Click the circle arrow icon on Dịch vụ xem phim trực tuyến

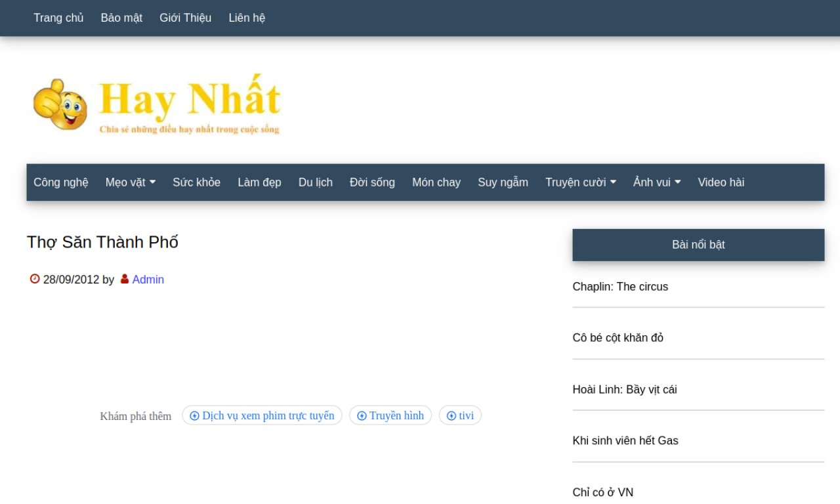[x=194, y=415]
